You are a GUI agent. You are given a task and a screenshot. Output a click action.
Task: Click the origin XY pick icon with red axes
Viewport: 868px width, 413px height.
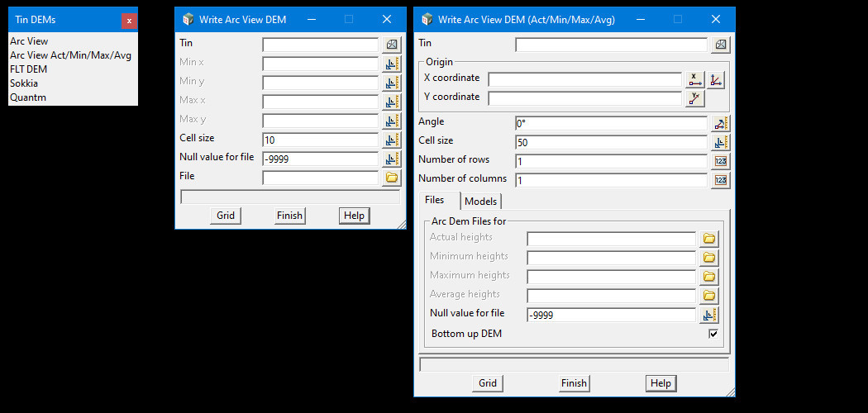click(x=716, y=79)
